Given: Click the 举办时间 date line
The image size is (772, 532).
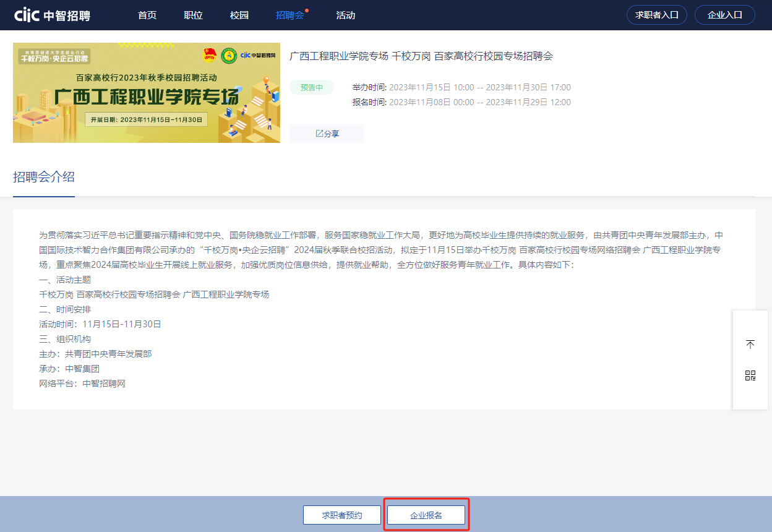Looking at the screenshot, I should coord(461,87).
